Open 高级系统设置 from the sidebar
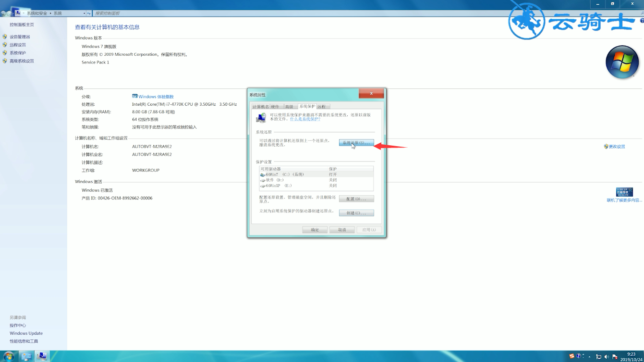644x362 pixels. (x=22, y=61)
